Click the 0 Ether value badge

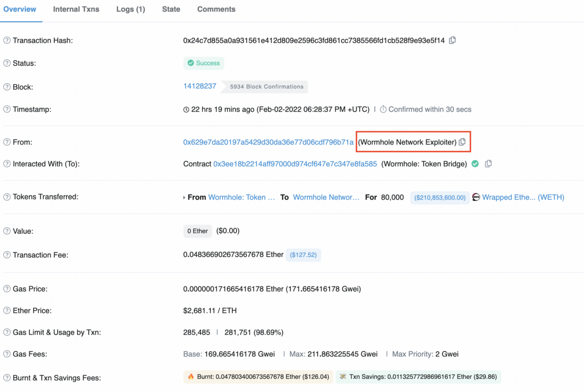pyautogui.click(x=197, y=231)
